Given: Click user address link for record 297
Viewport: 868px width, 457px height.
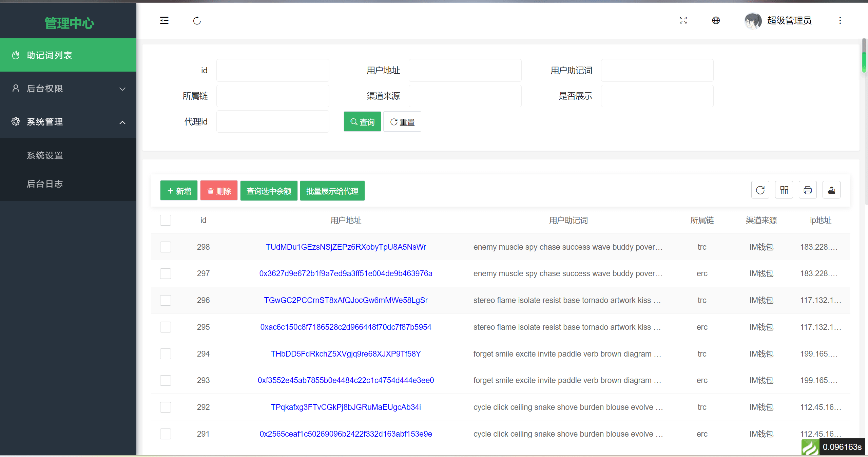Looking at the screenshot, I should pos(345,273).
